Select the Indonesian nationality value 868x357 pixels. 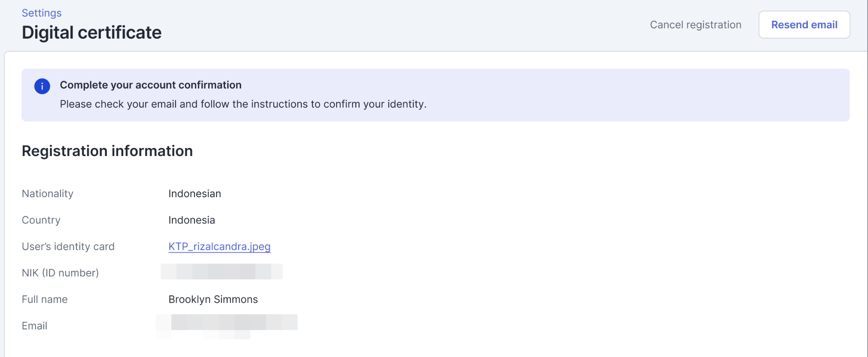195,194
